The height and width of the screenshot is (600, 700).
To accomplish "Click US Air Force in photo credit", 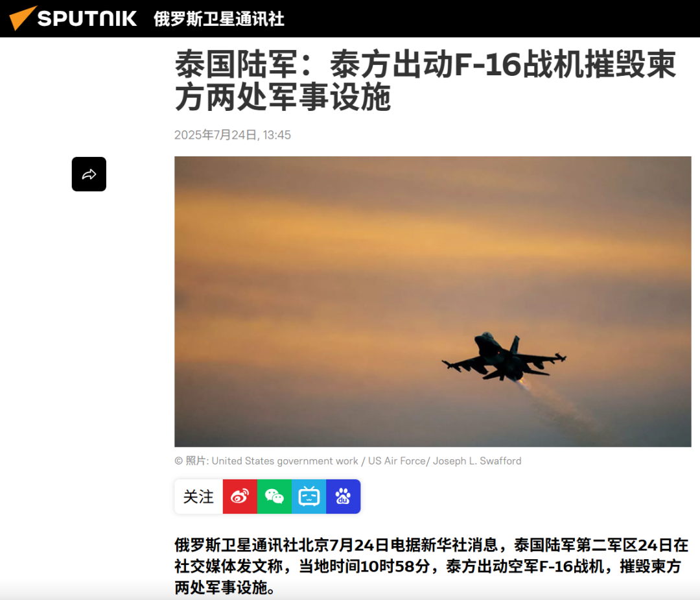I will [397, 461].
